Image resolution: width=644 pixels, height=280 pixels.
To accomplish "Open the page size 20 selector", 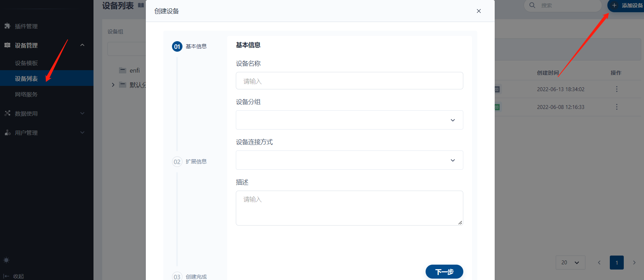I will (570, 263).
